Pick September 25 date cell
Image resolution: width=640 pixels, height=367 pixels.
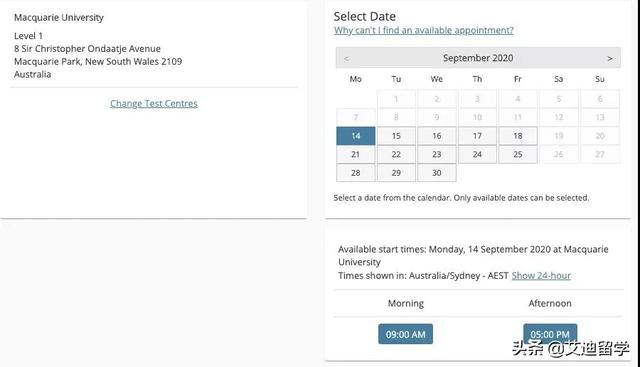[518, 154]
